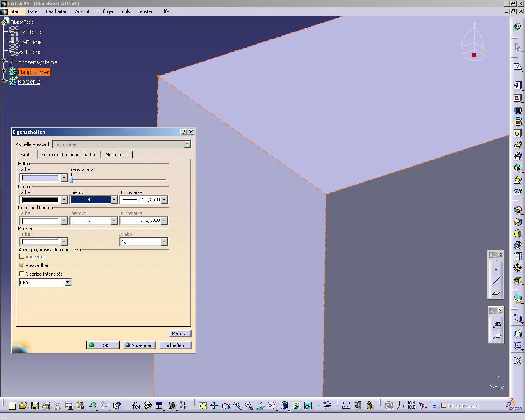Toggle the PrtOpenCatalog checkbox
Image resolution: width=525 pixels, height=420 pixels.
point(443,406)
